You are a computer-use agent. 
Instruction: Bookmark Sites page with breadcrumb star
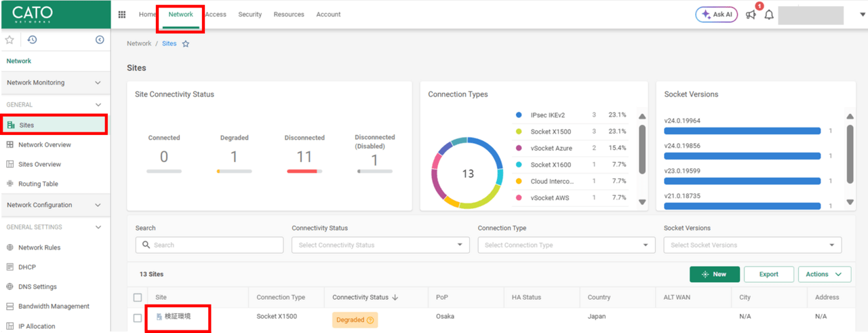(x=186, y=44)
